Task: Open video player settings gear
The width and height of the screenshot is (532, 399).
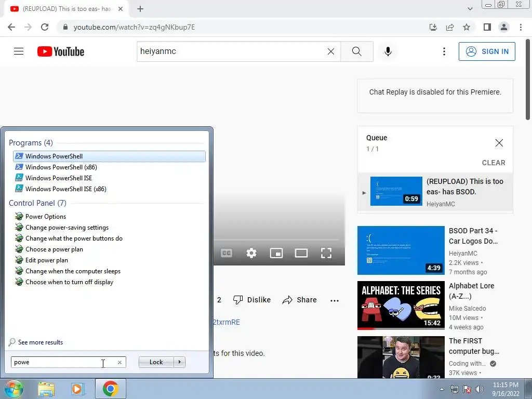Action: click(x=251, y=253)
